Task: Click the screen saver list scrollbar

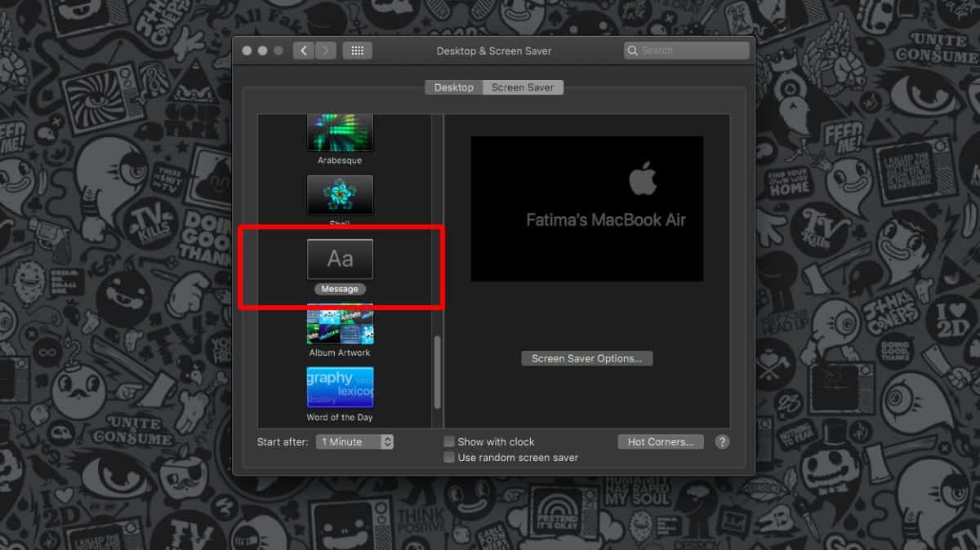Action: click(438, 371)
